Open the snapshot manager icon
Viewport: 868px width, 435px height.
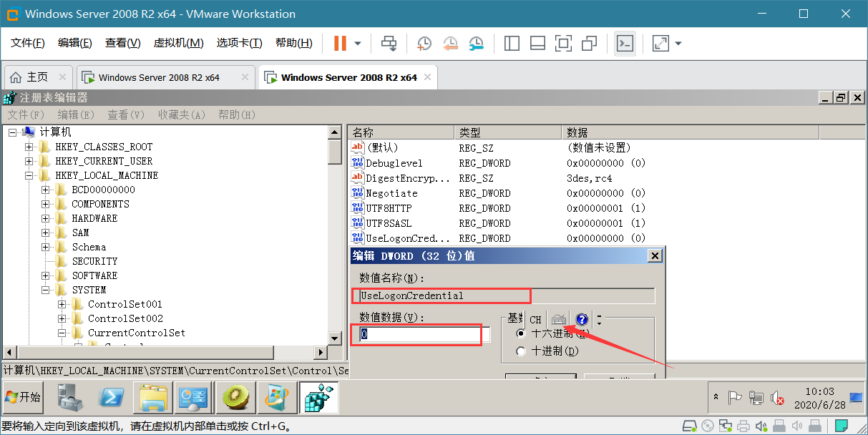coord(477,44)
